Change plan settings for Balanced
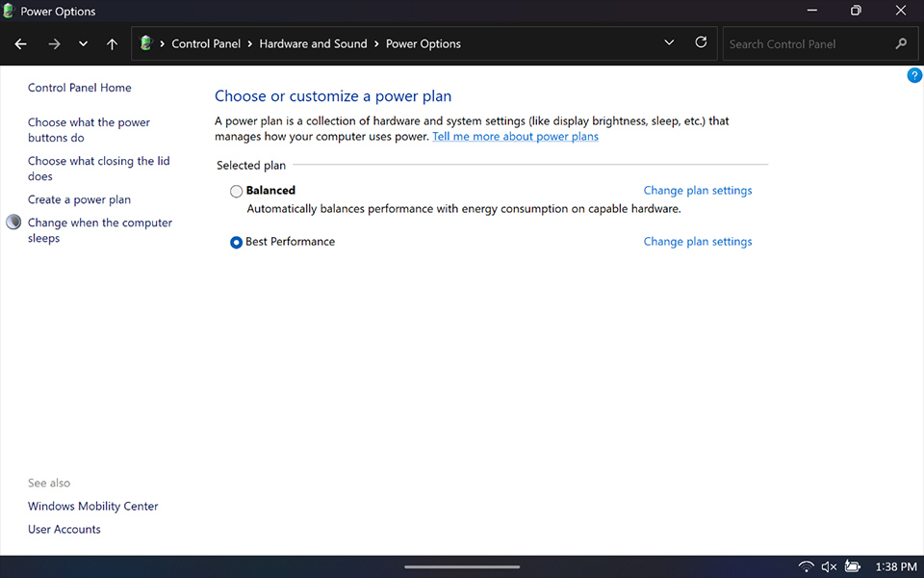 698,191
